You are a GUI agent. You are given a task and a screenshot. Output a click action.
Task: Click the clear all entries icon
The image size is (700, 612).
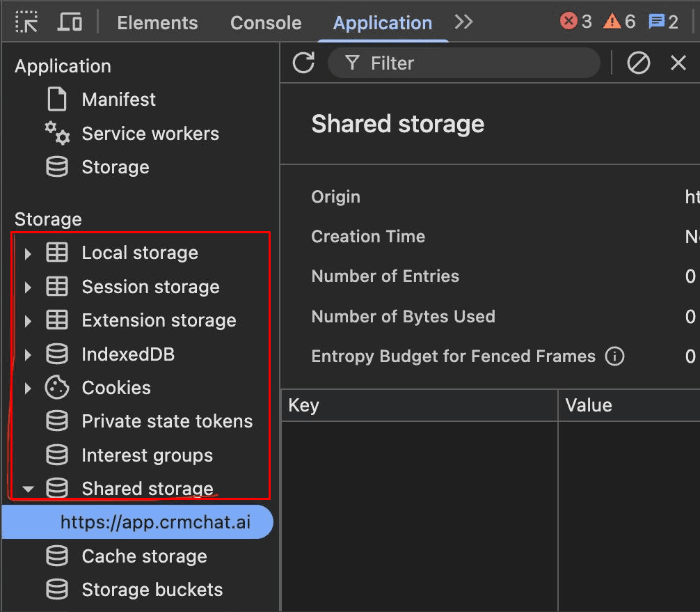pyautogui.click(x=638, y=63)
